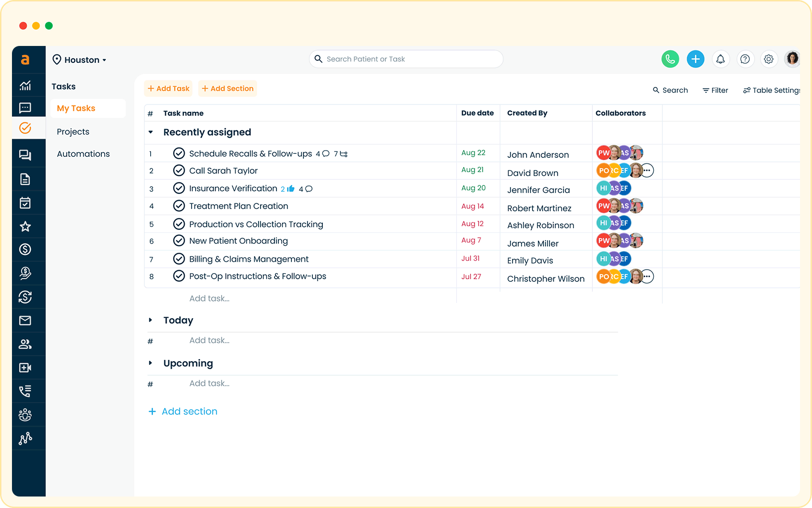The height and width of the screenshot is (508, 812).
Task: Expand the Upcoming section
Action: click(151, 363)
